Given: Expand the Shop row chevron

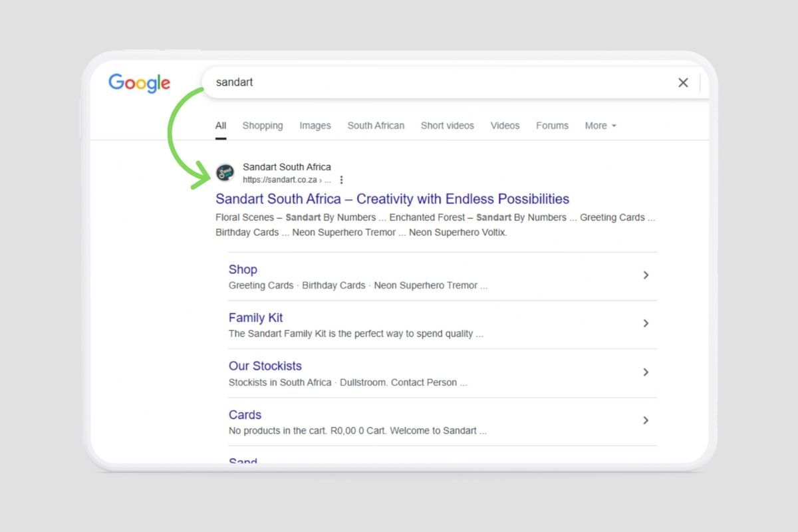Looking at the screenshot, I should [x=646, y=275].
